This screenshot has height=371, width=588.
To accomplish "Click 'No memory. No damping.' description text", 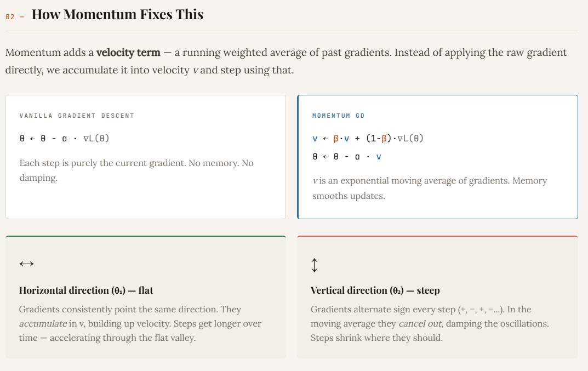I will 136,170.
